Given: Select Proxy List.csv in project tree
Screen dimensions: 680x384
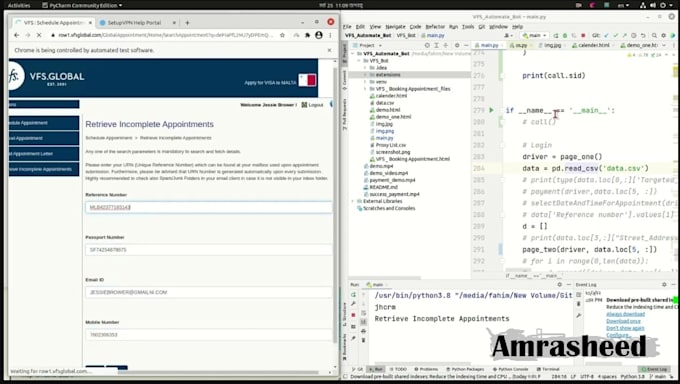Looking at the screenshot, I should [x=391, y=145].
